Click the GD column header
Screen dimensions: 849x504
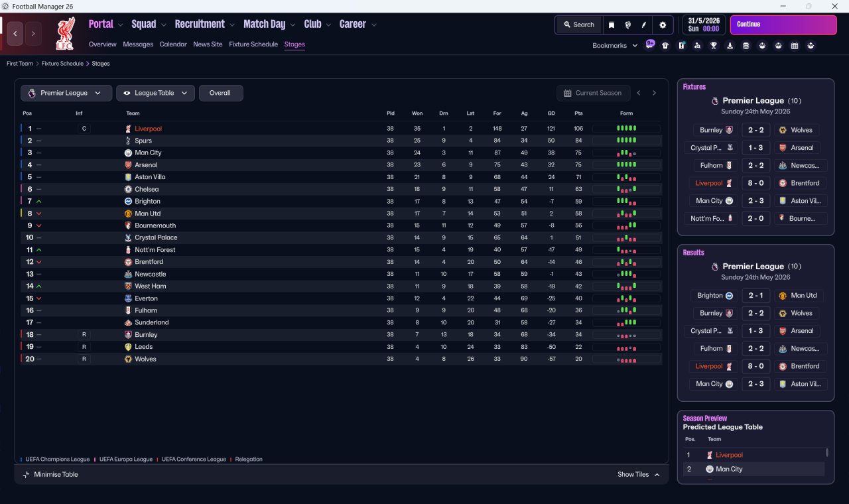tap(551, 113)
